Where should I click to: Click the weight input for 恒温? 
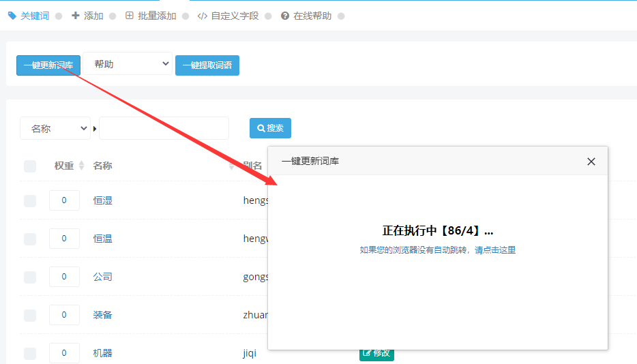64,239
